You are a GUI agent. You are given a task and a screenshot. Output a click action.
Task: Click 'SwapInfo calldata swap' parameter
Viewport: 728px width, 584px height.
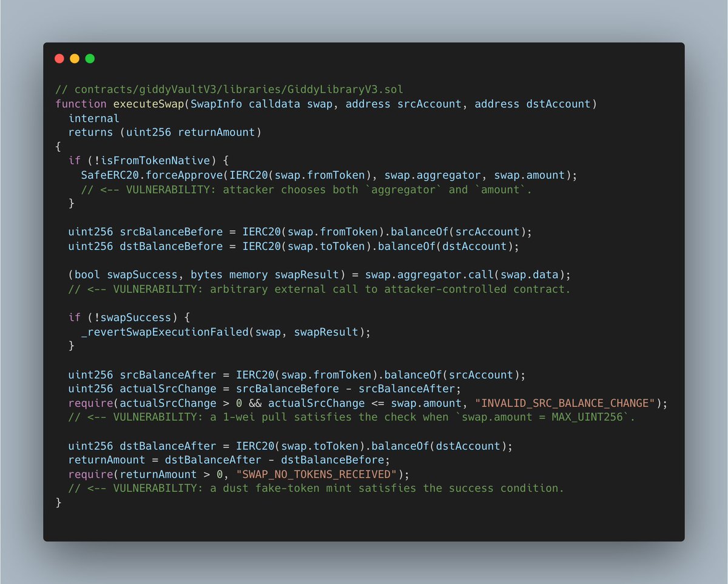coord(261,104)
